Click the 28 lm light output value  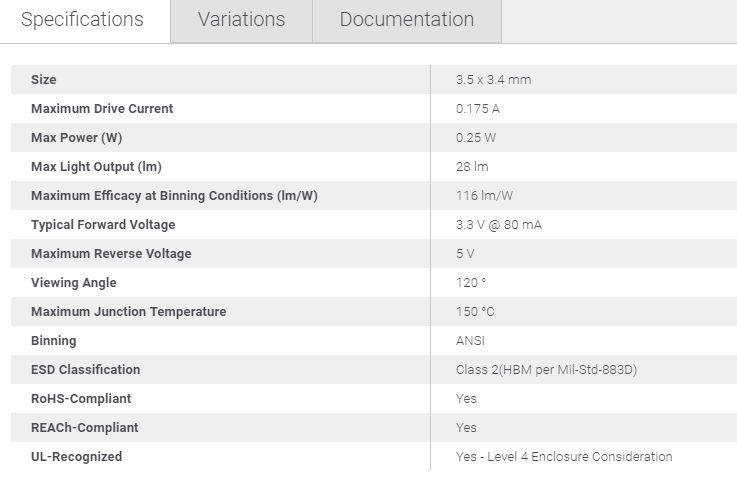click(x=472, y=166)
